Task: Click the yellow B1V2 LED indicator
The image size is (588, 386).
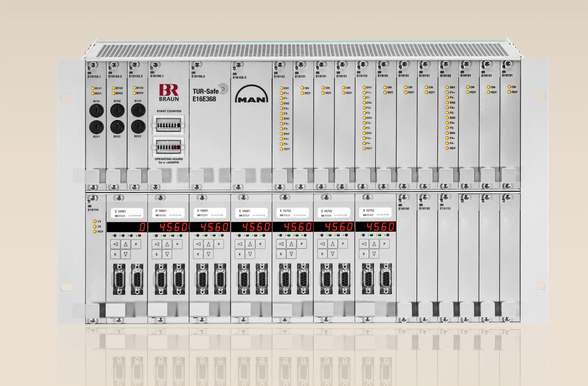Action: point(114,88)
